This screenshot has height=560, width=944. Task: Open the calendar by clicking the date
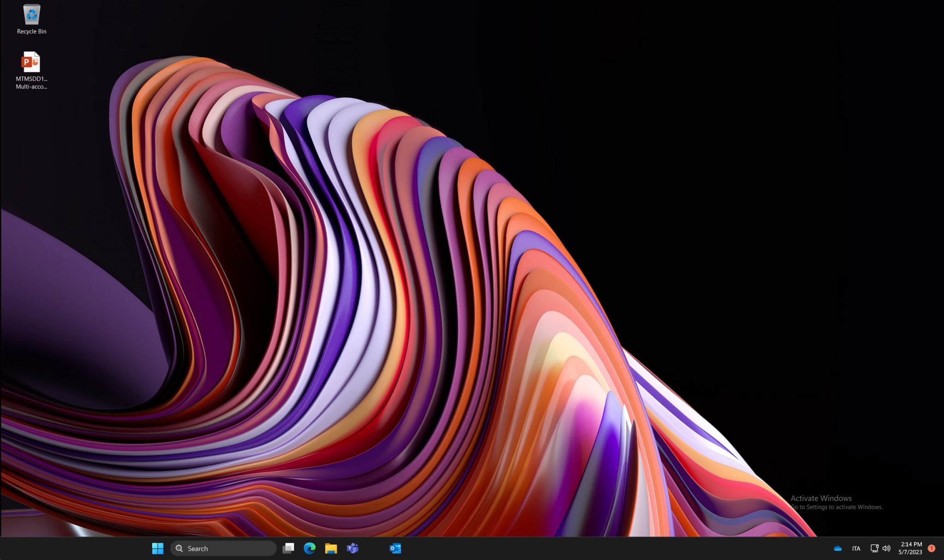905,552
